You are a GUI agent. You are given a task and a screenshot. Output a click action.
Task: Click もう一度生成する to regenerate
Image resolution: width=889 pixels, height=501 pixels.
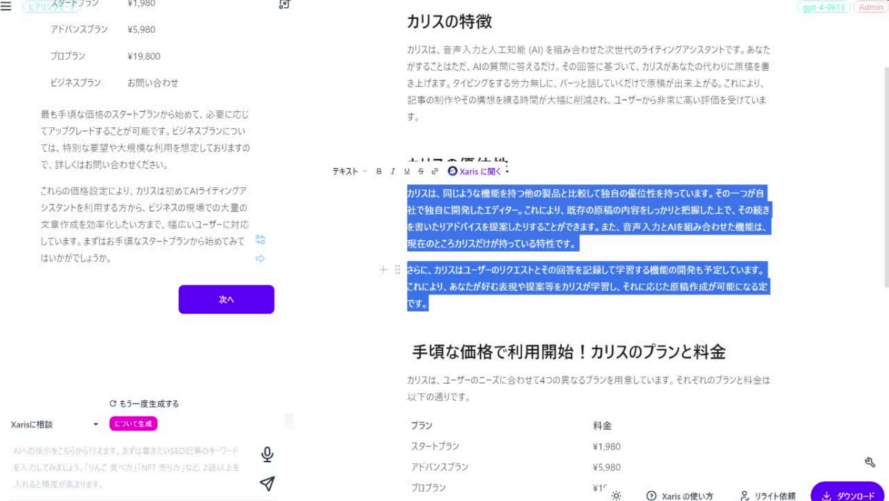[144, 404]
